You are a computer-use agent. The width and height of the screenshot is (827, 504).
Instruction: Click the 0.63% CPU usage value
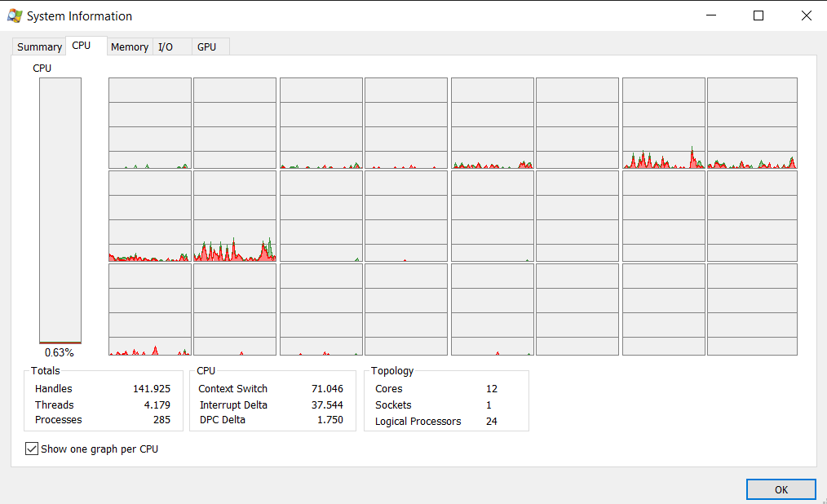coord(59,352)
